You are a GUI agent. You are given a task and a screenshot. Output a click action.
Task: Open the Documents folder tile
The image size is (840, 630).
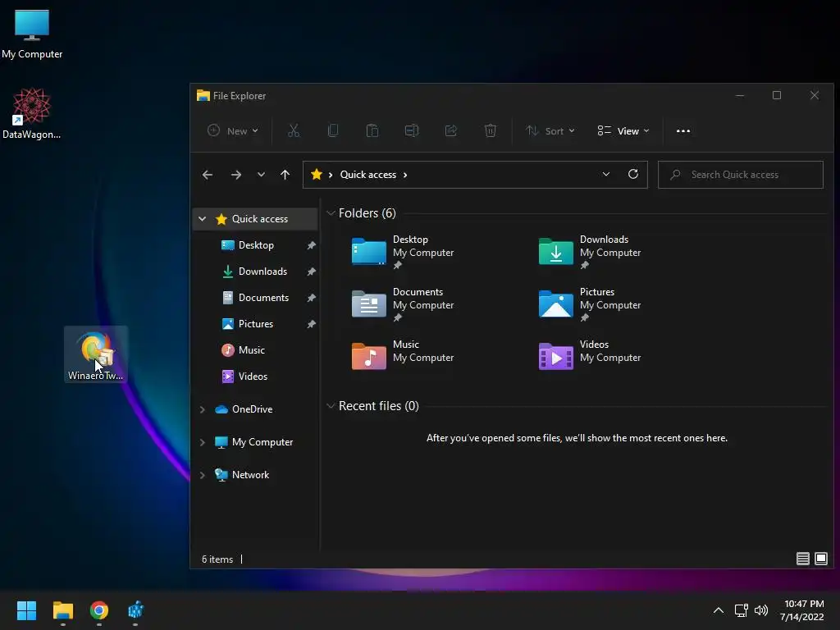pos(403,304)
